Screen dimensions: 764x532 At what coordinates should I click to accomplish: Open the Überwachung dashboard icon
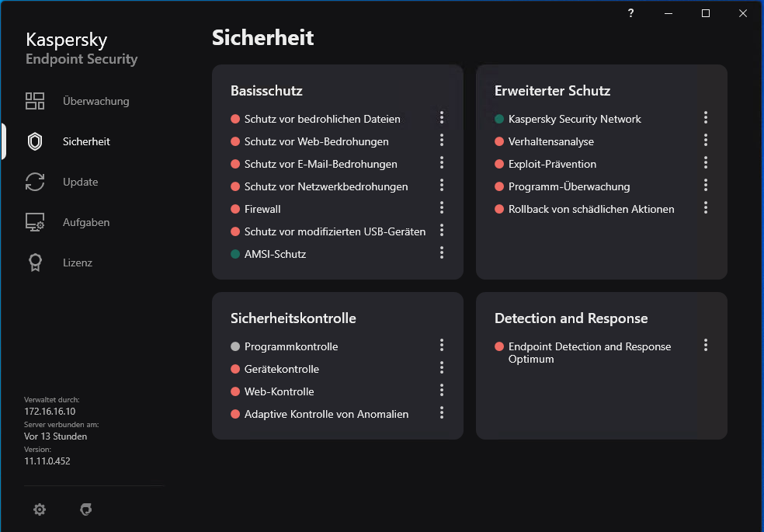click(x=35, y=101)
